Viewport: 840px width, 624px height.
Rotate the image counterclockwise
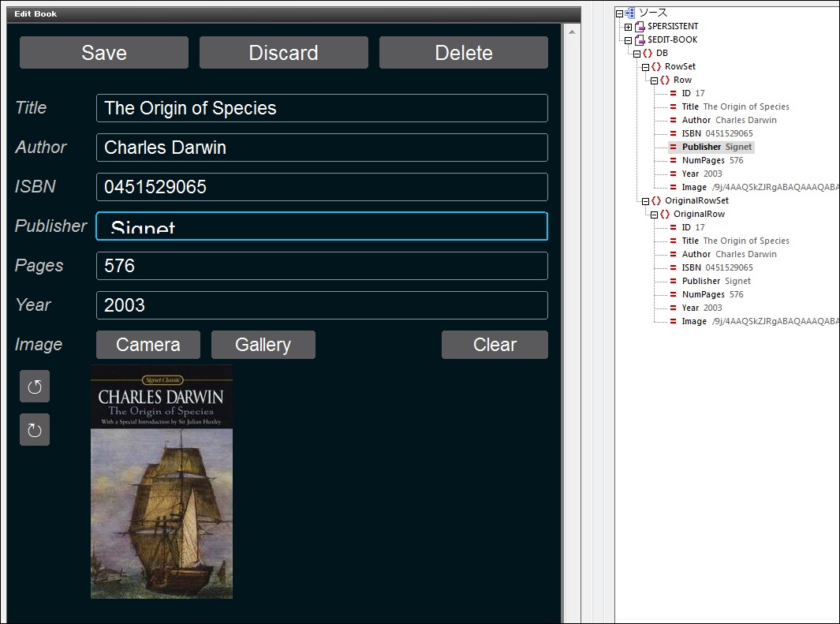[x=35, y=387]
